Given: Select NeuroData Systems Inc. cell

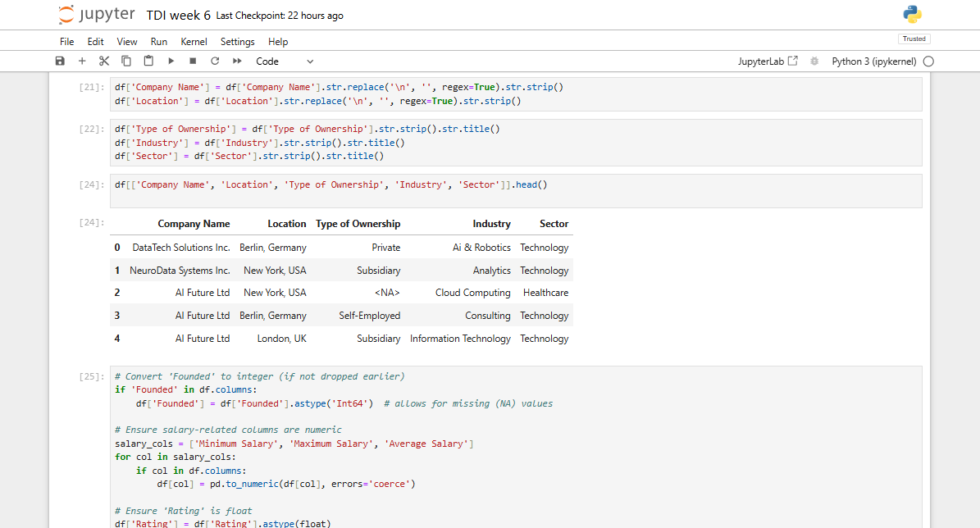Looking at the screenshot, I should point(180,271).
